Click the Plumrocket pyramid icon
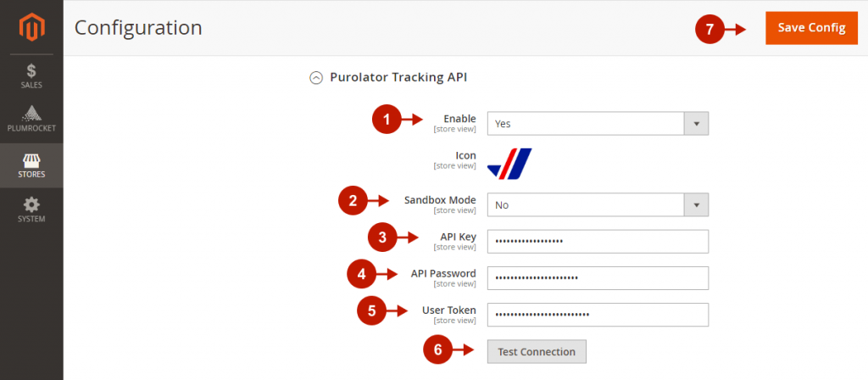 click(31, 114)
